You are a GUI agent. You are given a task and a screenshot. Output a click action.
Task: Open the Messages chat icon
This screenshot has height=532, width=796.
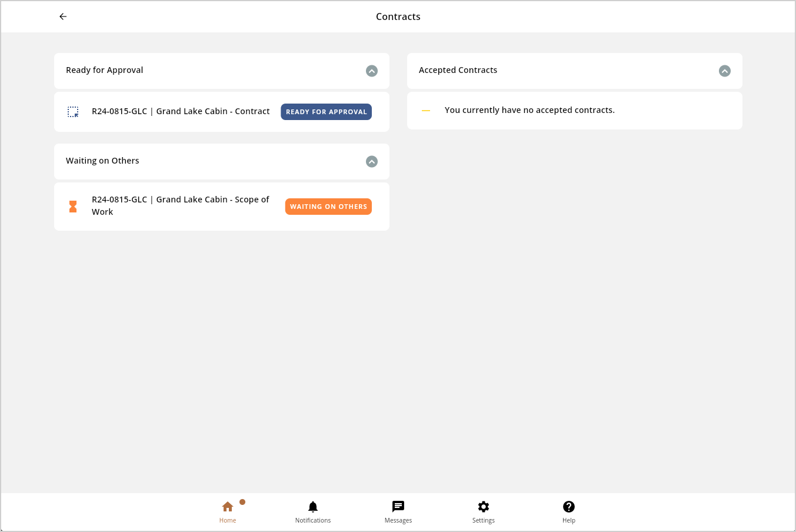pyautogui.click(x=398, y=507)
